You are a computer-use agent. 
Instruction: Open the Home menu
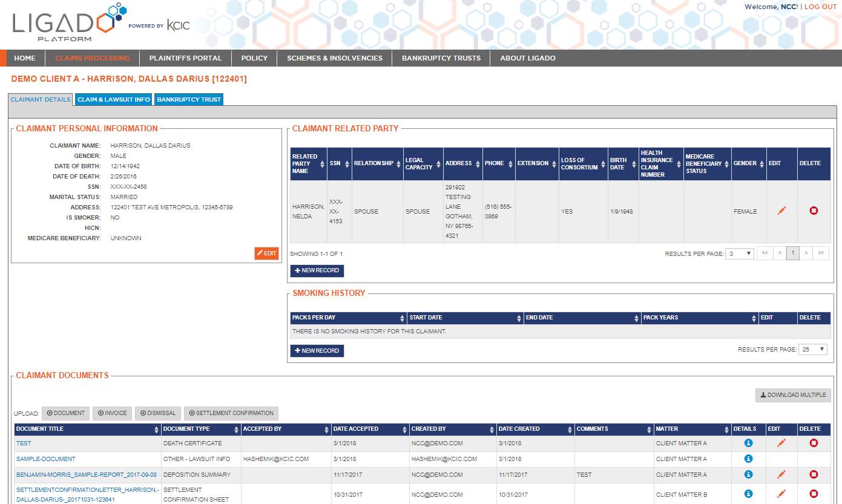[x=25, y=58]
